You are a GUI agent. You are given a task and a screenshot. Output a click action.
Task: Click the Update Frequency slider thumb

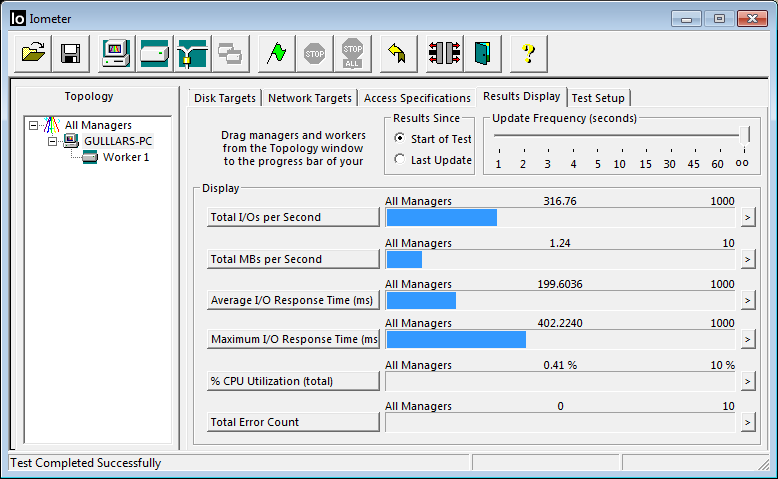pyautogui.click(x=744, y=135)
